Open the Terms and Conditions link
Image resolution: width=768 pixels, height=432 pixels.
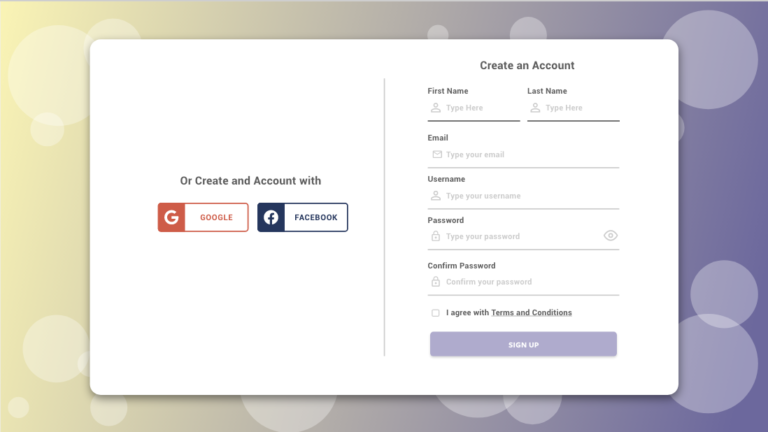(531, 313)
